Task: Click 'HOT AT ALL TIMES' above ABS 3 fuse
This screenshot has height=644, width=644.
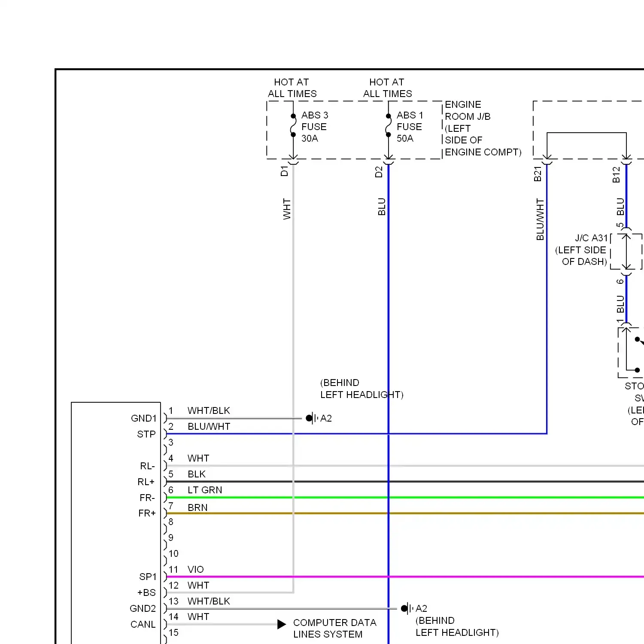Action: (x=292, y=88)
